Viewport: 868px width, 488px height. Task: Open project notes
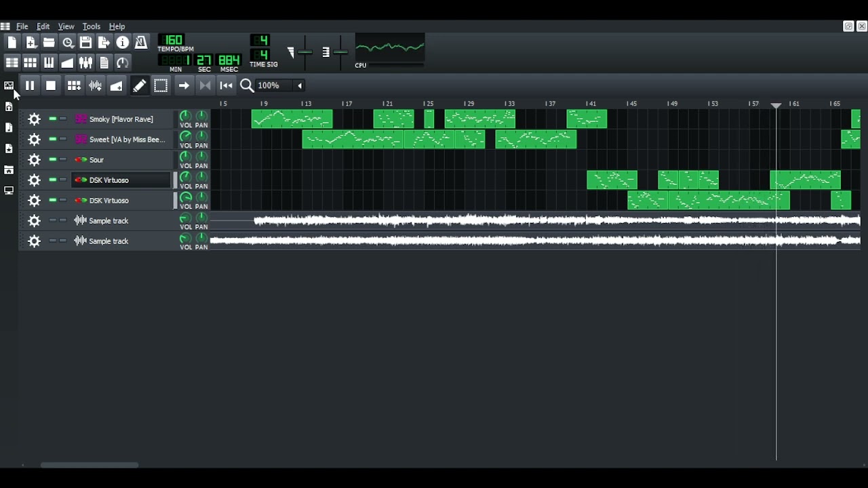[104, 62]
